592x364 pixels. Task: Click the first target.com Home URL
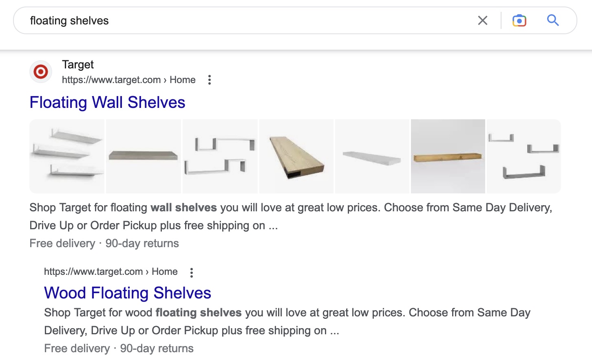(128, 80)
